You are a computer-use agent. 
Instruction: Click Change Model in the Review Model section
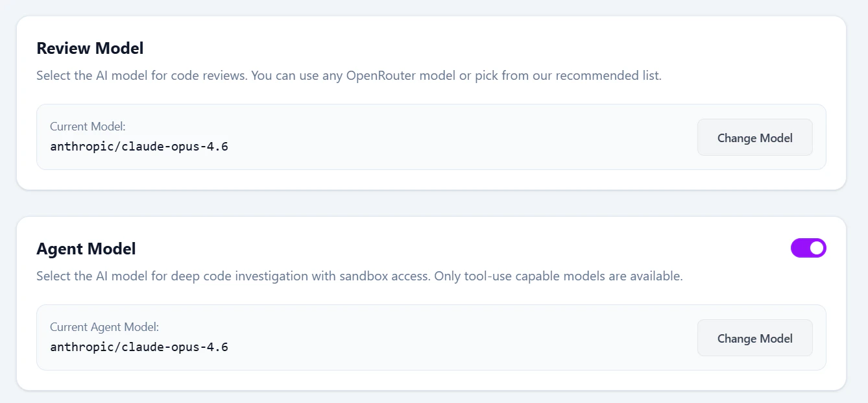pos(754,138)
